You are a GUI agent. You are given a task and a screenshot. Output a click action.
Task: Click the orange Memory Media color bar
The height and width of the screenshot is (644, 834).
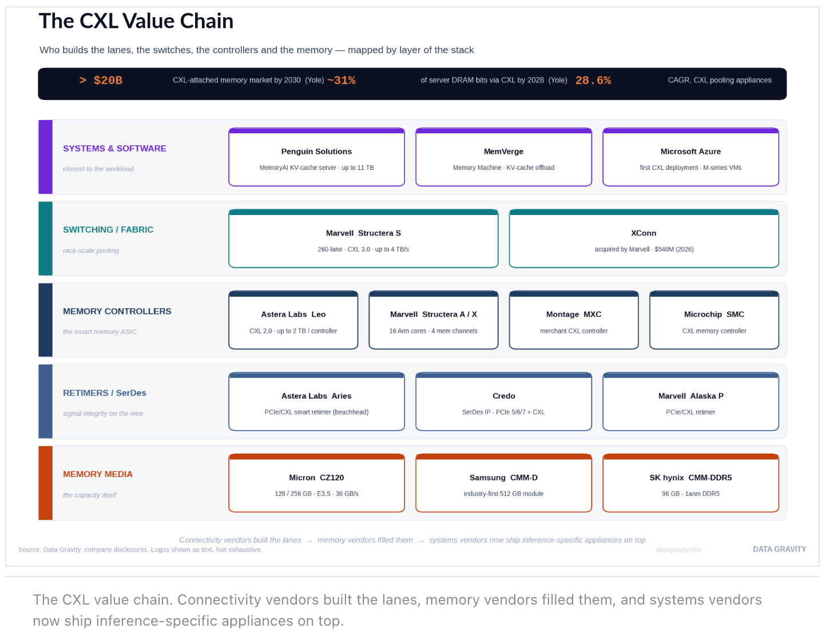(45, 483)
